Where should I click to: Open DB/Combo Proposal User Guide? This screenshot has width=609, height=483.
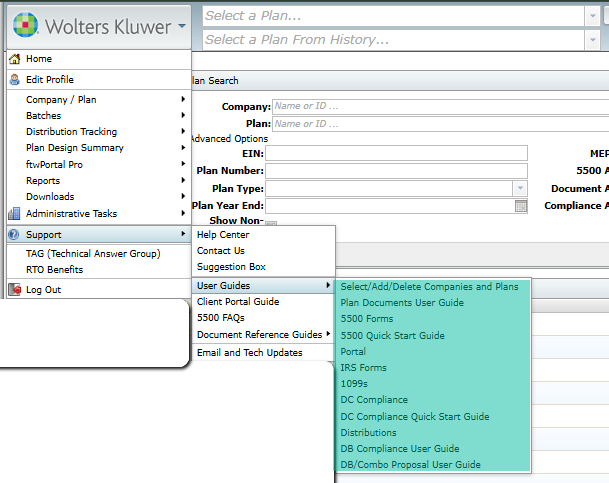click(433, 464)
